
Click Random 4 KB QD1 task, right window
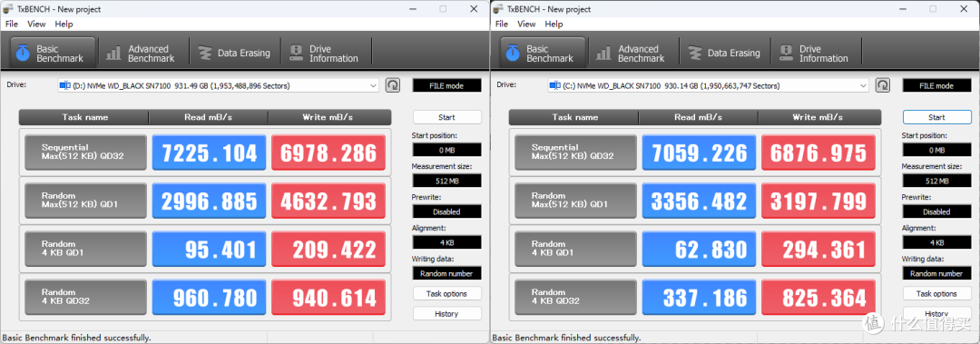point(575,249)
